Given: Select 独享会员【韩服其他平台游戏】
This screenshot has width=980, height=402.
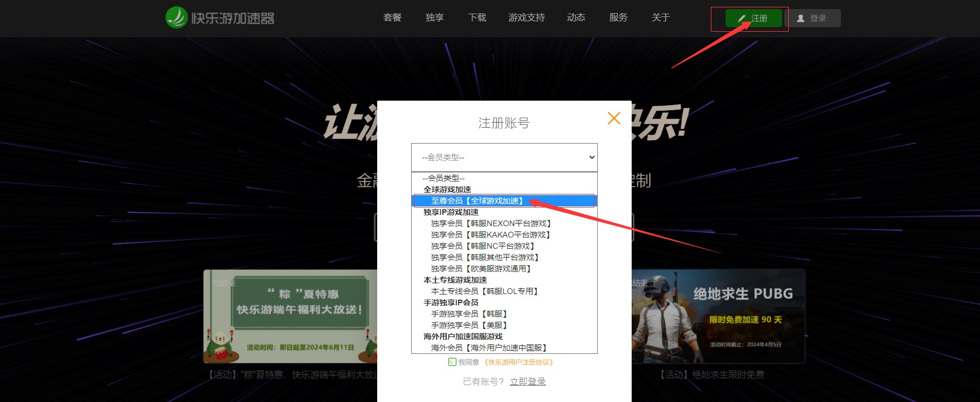Looking at the screenshot, I should (x=504, y=257).
